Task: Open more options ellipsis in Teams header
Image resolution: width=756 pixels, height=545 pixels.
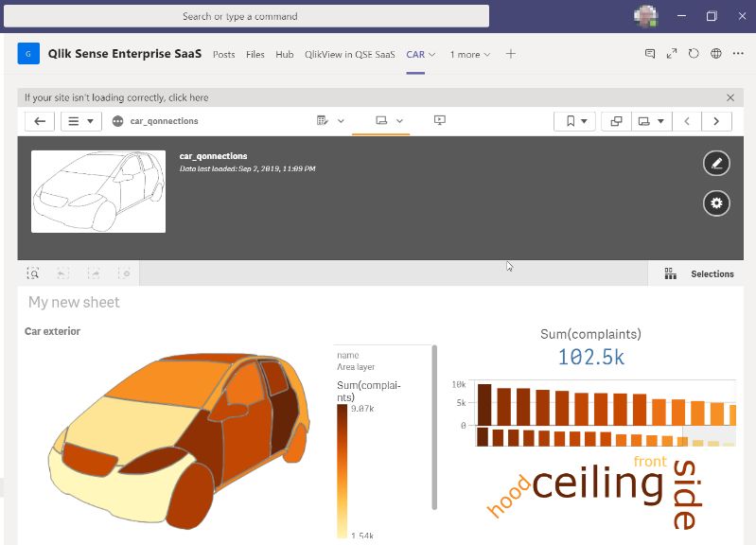Action: [x=738, y=54]
